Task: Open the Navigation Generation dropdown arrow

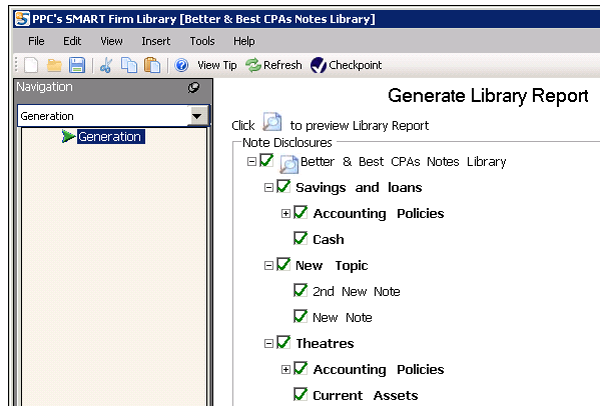Action: point(197,116)
